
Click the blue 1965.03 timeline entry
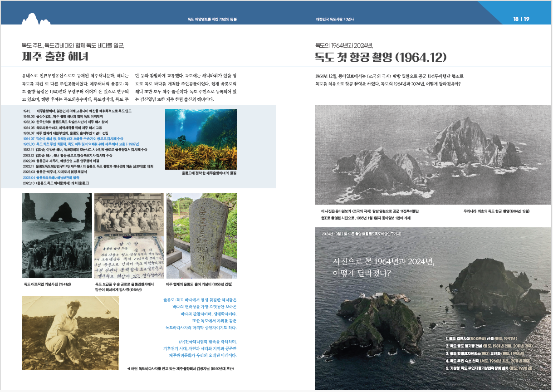pos(81,144)
